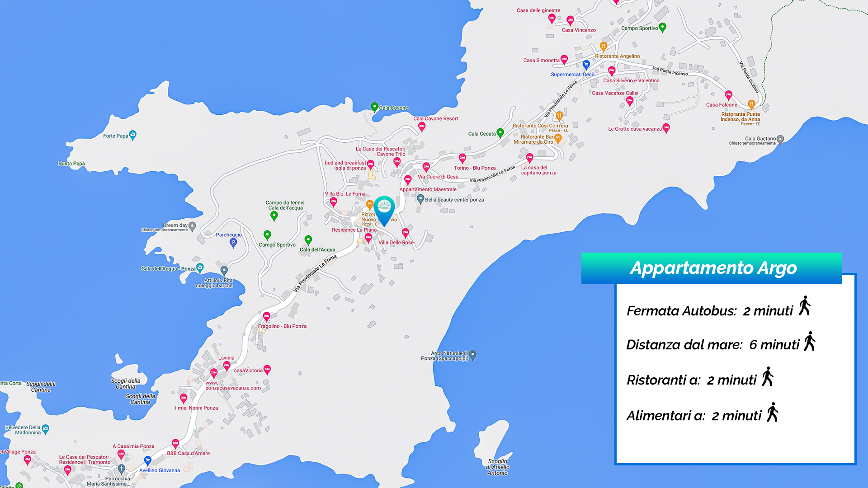Image resolution: width=868 pixels, height=488 pixels.
Task: Click the Casa Simonetta lodging pin
Action: tap(564, 60)
